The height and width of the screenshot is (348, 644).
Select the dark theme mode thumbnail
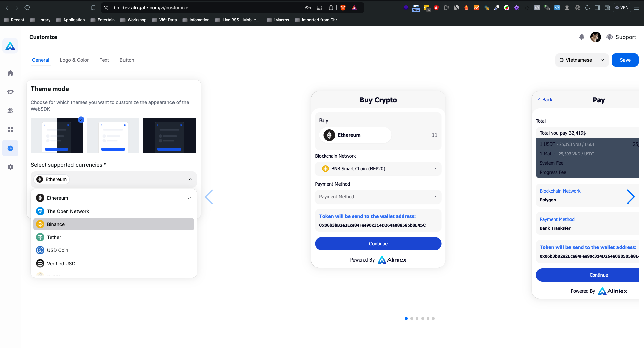click(169, 135)
